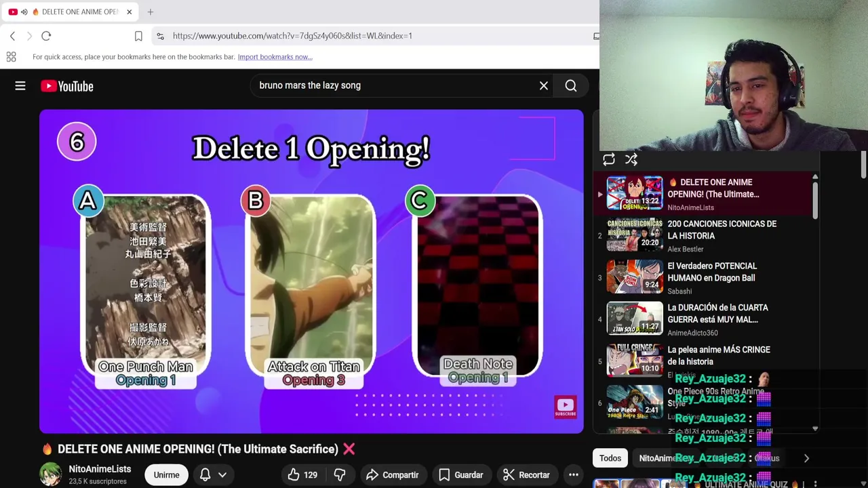This screenshot has height=488, width=868.
Task: Clear the search query text
Action: point(544,86)
